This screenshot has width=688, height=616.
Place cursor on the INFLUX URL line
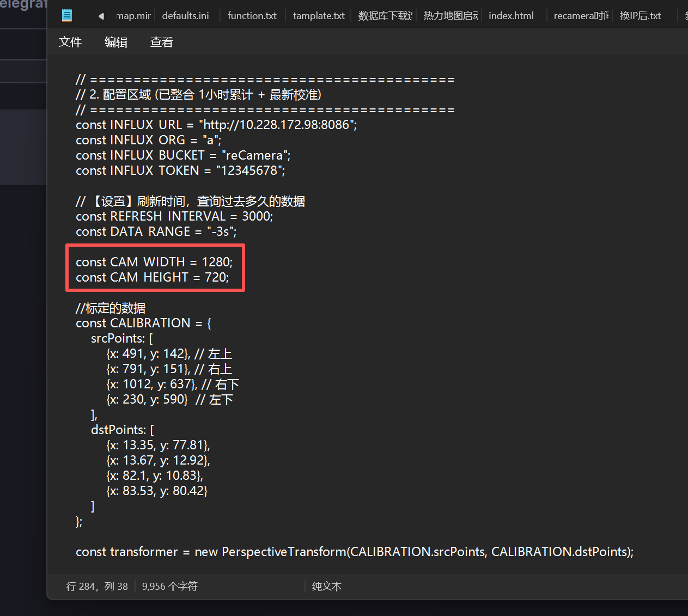(216, 125)
